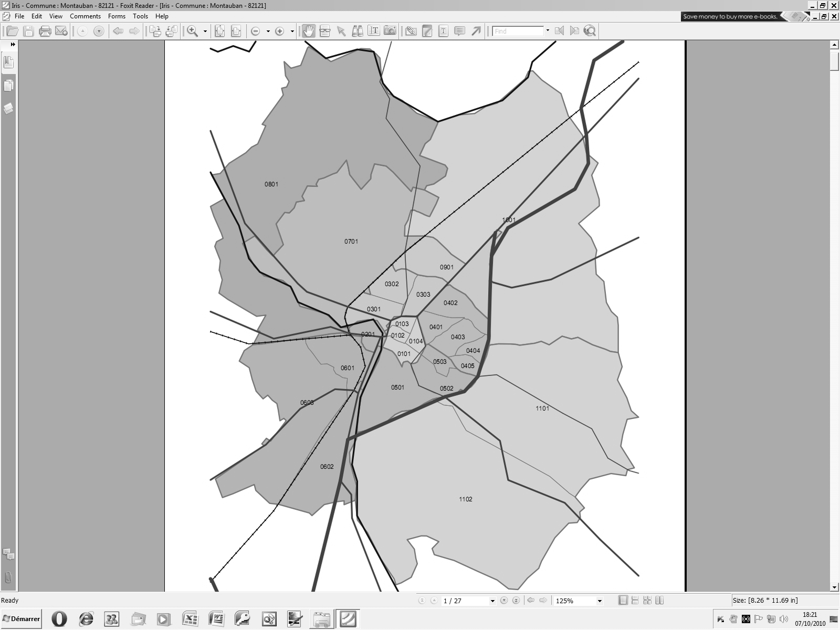Open Excel from the taskbar
The image size is (840, 630).
[x=190, y=619]
